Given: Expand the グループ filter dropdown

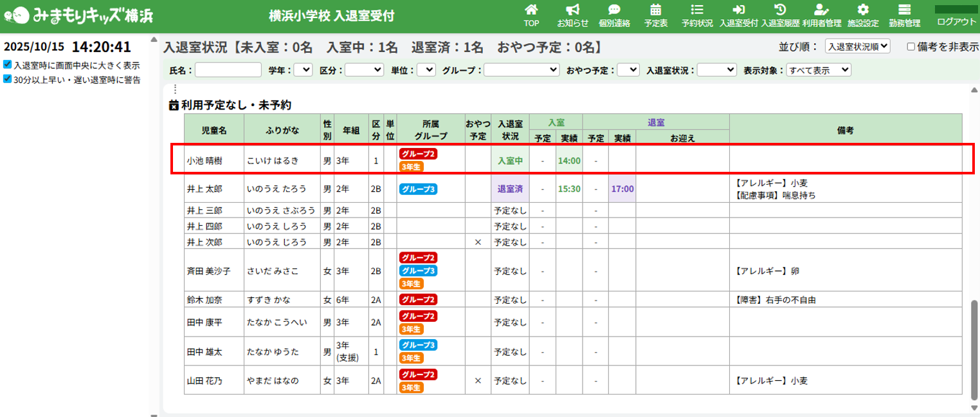Looking at the screenshot, I should coord(522,69).
